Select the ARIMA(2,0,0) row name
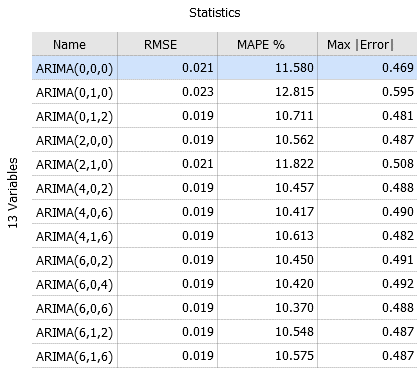This screenshot has height=368, width=417. (x=74, y=140)
